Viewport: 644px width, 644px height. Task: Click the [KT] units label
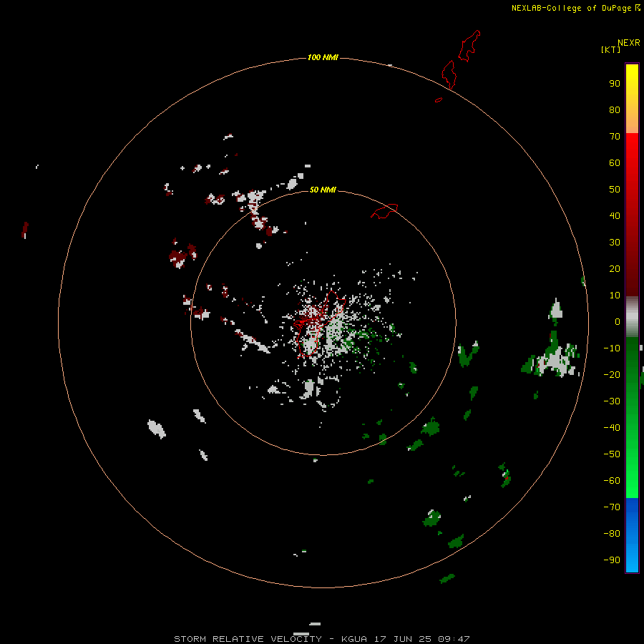tap(610, 49)
